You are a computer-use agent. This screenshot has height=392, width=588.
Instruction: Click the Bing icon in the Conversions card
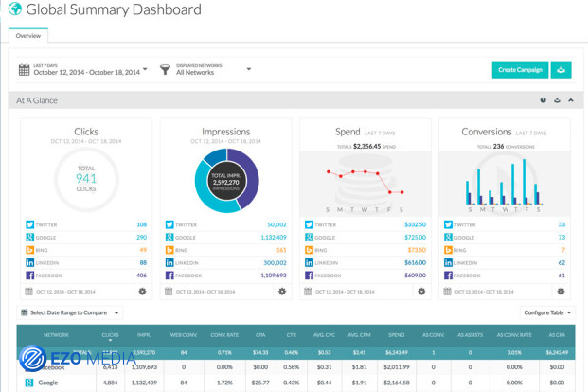tap(448, 250)
